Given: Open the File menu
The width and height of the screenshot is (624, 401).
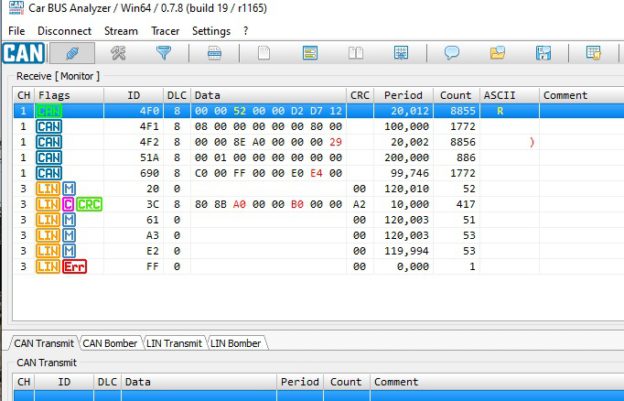Looking at the screenshot, I should [16, 31].
